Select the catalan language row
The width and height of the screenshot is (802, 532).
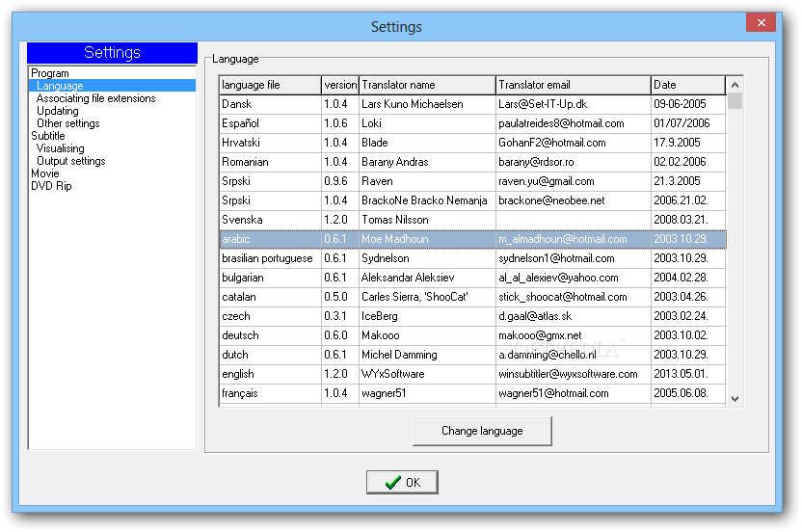(x=472, y=297)
